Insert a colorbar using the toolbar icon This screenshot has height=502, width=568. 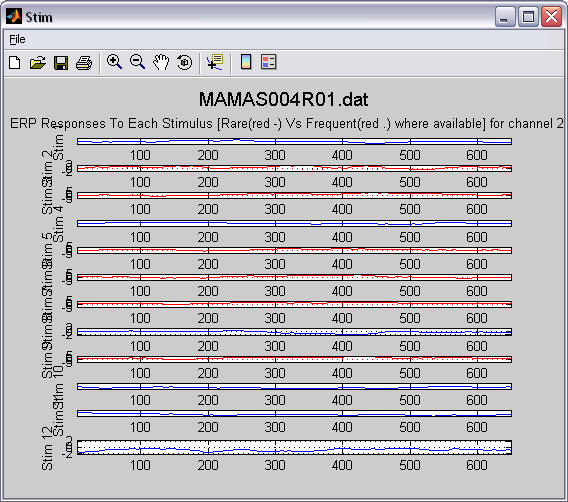[x=246, y=62]
